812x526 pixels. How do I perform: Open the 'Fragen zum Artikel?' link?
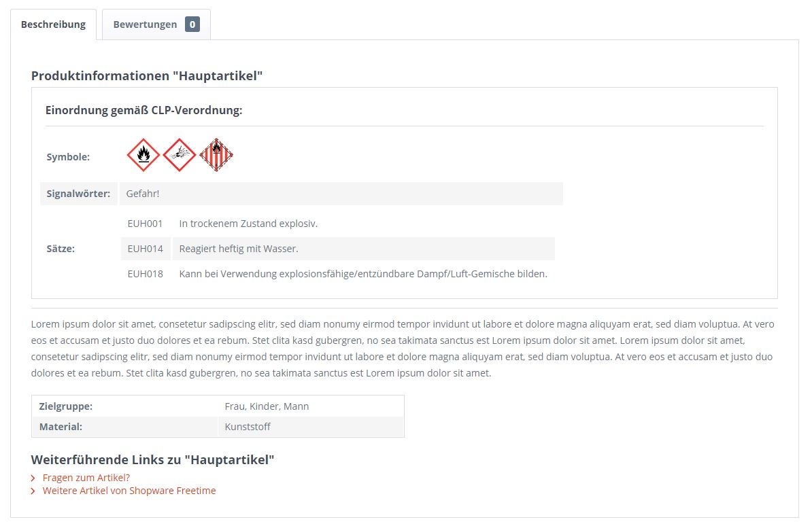point(86,477)
